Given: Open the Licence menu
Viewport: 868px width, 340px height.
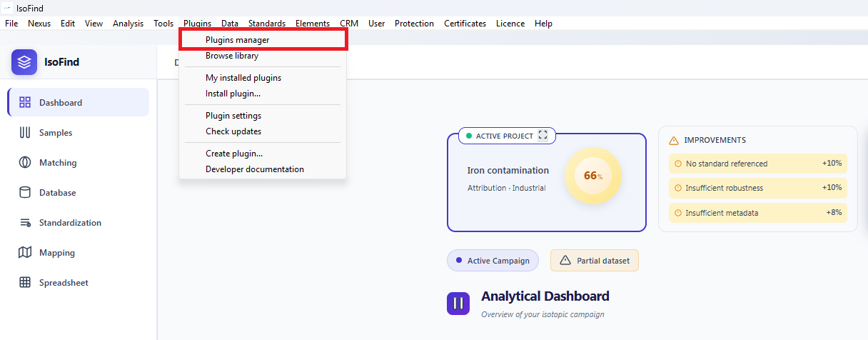Looking at the screenshot, I should [510, 24].
